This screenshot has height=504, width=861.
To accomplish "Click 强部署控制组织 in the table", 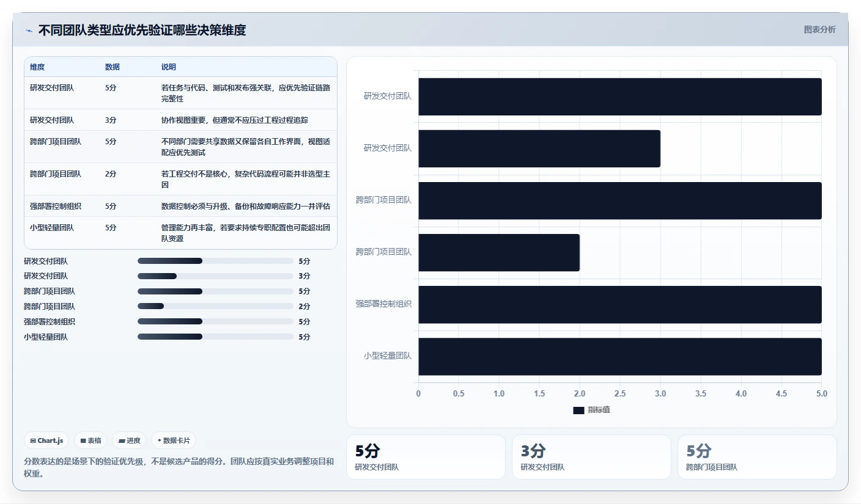I will coord(56,206).
